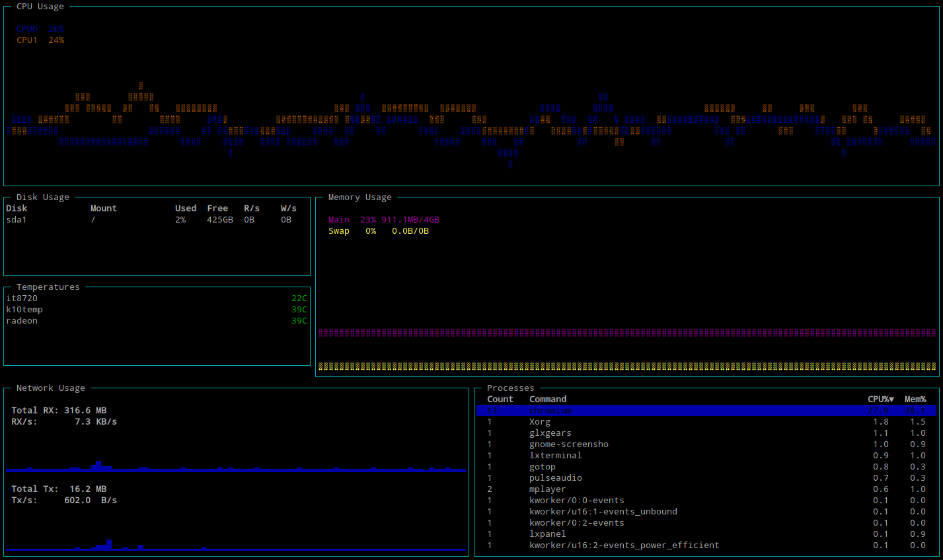Image resolution: width=943 pixels, height=560 pixels.
Task: Click the R/s column header in Disk Usage
Action: click(252, 209)
